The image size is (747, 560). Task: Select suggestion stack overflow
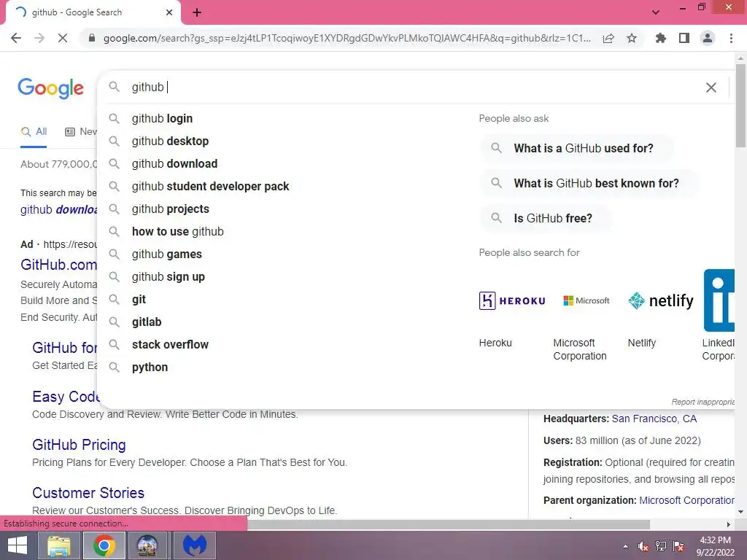[170, 345]
